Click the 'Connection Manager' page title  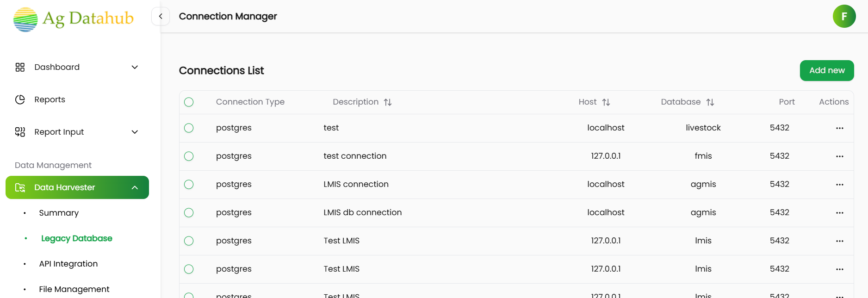click(x=228, y=16)
